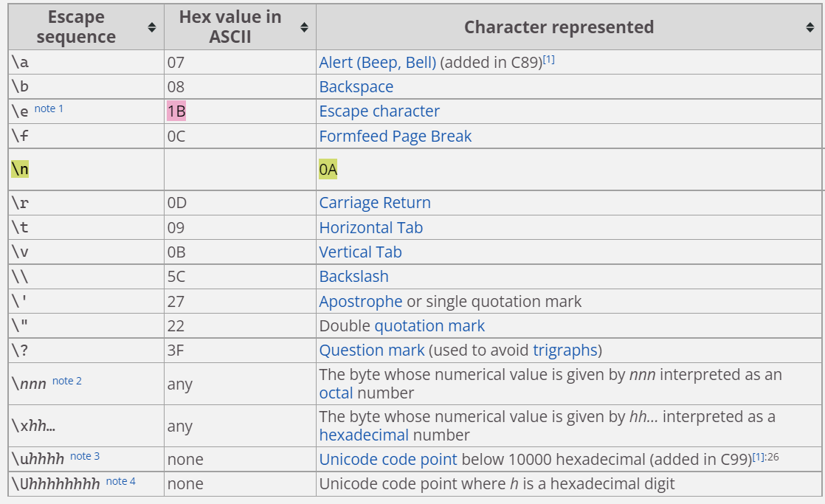Open the Vertical Tab link
Viewport: 825px width, 504px height.
[360, 252]
